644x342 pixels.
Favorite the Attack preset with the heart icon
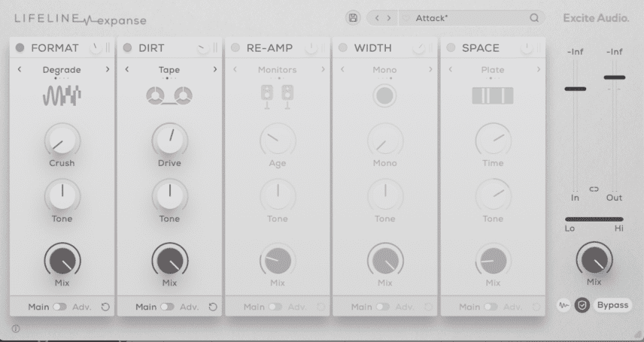point(406,18)
